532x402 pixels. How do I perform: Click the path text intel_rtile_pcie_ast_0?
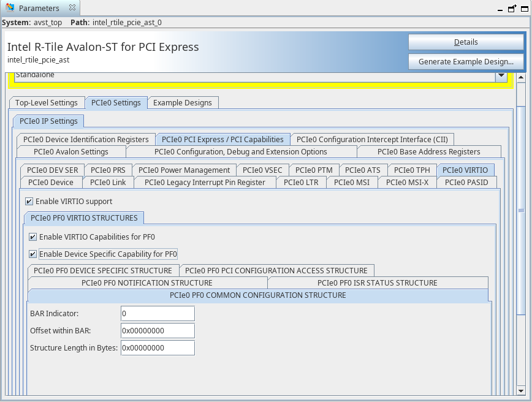coord(127,23)
